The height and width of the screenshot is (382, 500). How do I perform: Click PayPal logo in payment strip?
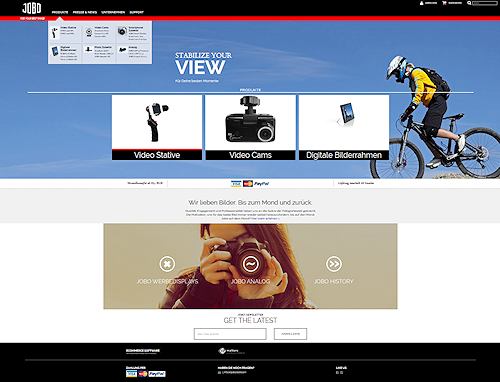click(261, 184)
